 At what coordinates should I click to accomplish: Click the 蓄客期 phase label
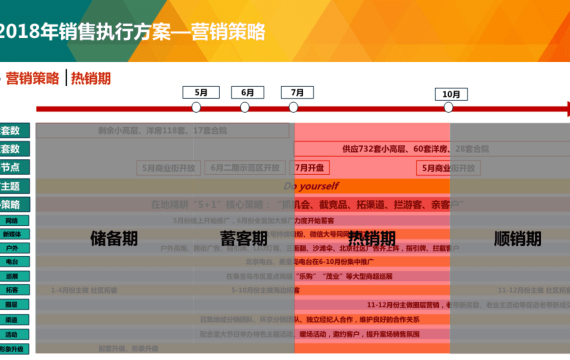[244, 239]
